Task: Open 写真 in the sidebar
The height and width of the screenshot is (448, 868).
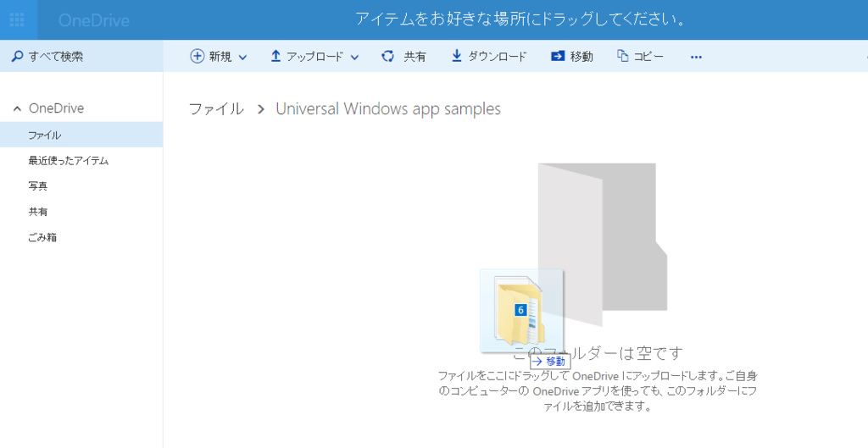Action: [38, 186]
